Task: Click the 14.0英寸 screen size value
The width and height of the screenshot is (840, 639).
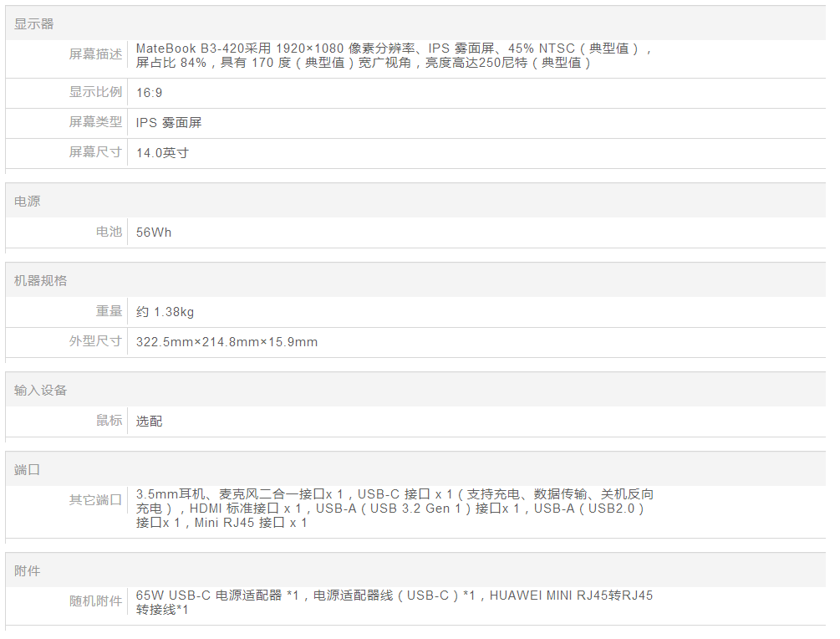Action: [x=162, y=153]
